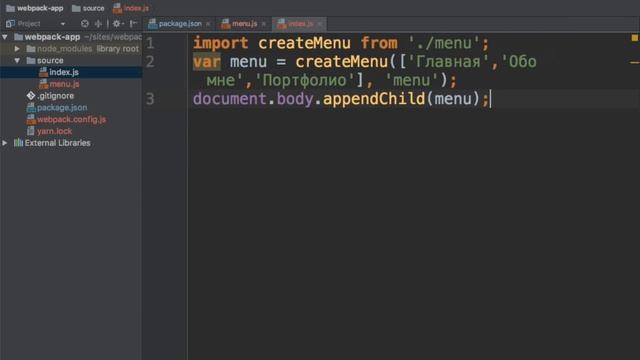Open package.json from the project tree

coord(62,108)
